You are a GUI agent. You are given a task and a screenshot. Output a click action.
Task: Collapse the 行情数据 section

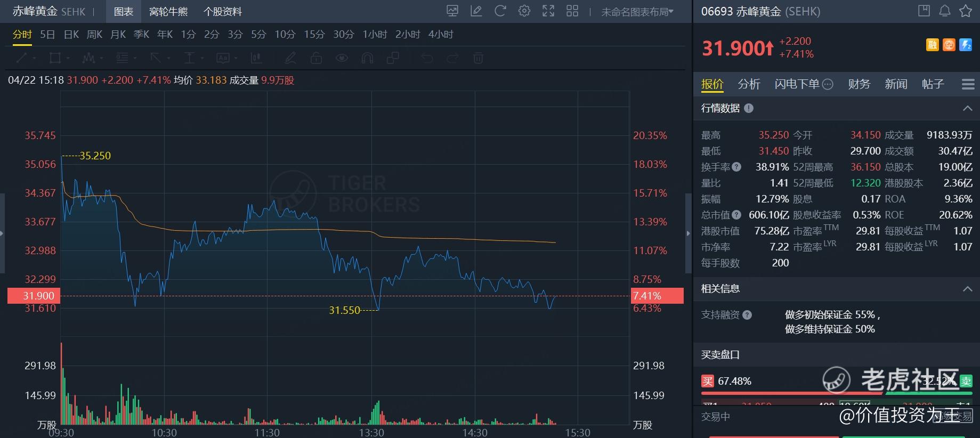(x=967, y=108)
